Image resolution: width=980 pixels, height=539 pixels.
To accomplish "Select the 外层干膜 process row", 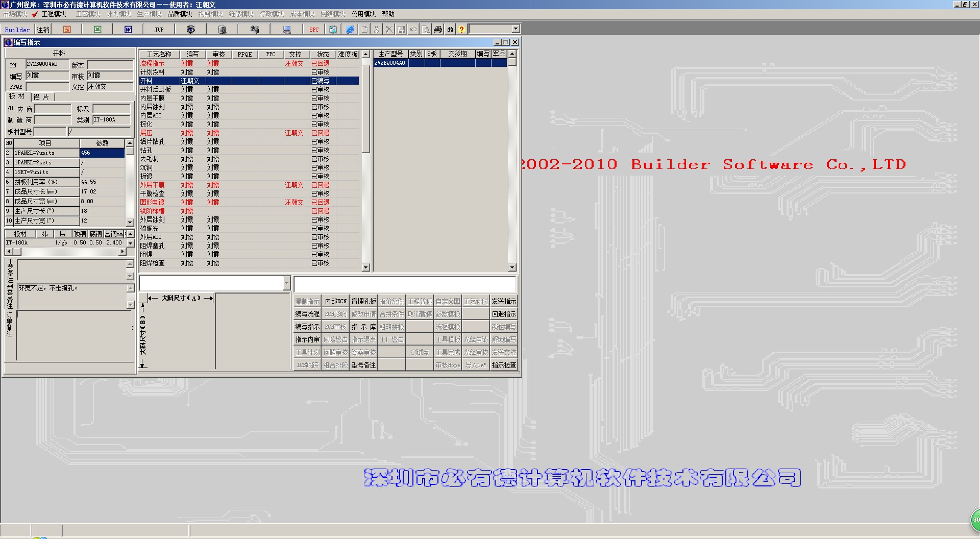I will point(249,185).
